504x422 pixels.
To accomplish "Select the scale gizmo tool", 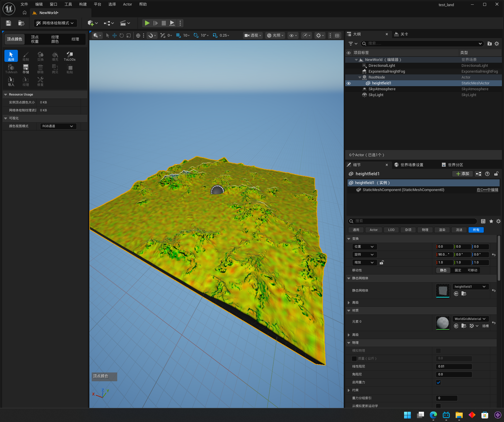I will (129, 35).
